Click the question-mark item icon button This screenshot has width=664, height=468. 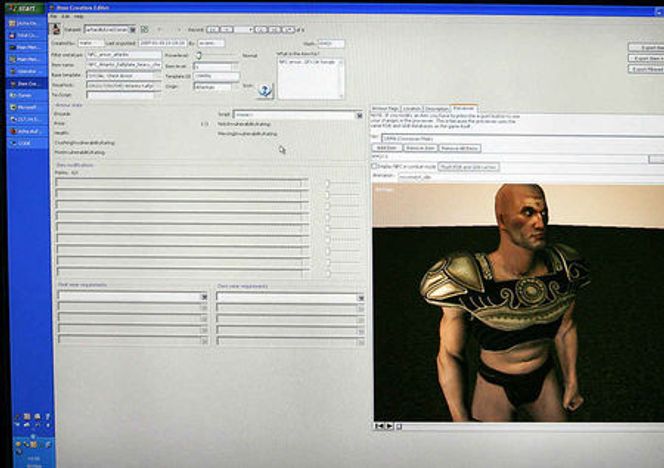[265, 90]
